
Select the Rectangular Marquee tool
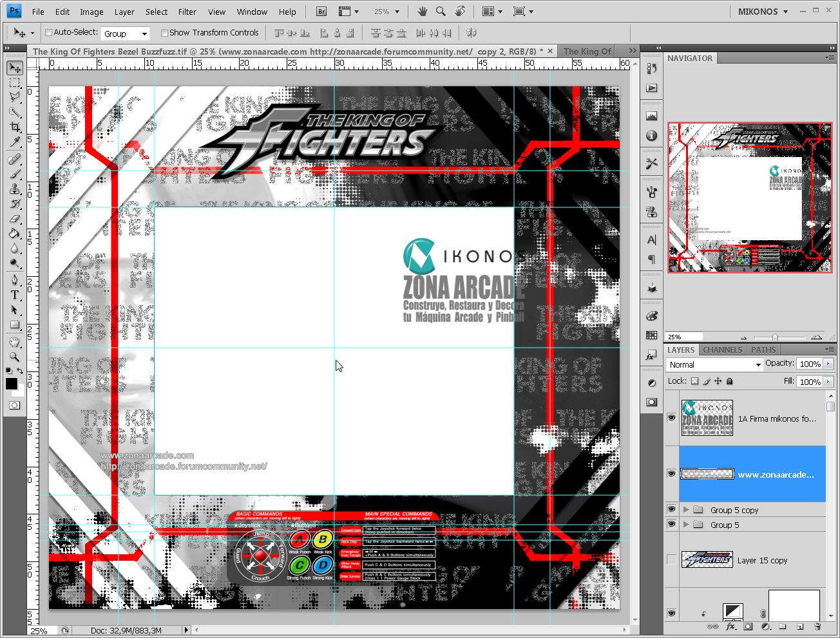pyautogui.click(x=15, y=82)
